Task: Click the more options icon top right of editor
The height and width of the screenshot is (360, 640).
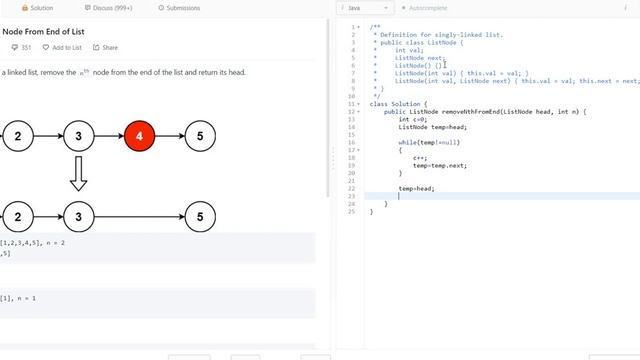Action: [625, 8]
